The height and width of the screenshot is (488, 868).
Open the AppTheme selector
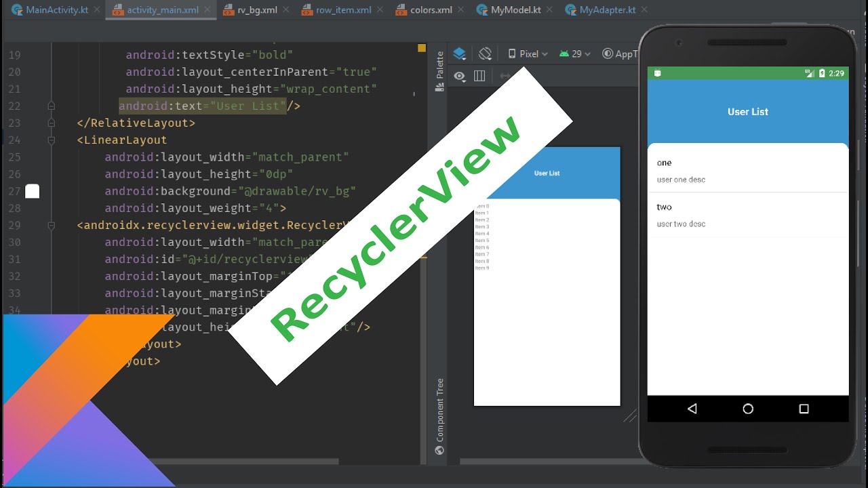(x=619, y=54)
